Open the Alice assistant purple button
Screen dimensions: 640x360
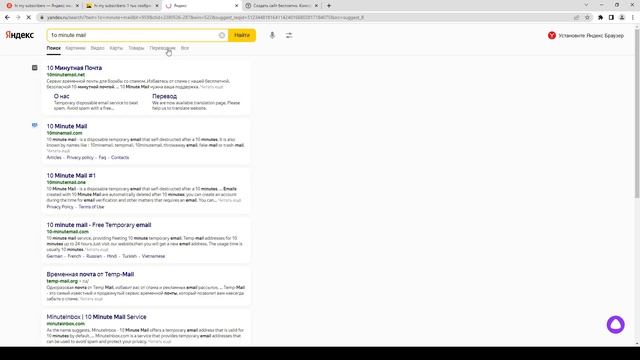616,325
